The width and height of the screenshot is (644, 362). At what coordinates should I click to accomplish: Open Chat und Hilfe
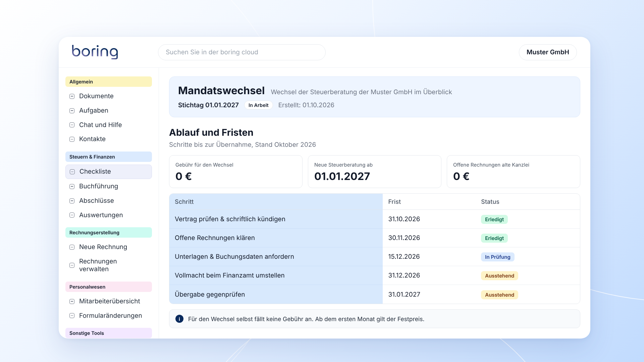point(109,125)
